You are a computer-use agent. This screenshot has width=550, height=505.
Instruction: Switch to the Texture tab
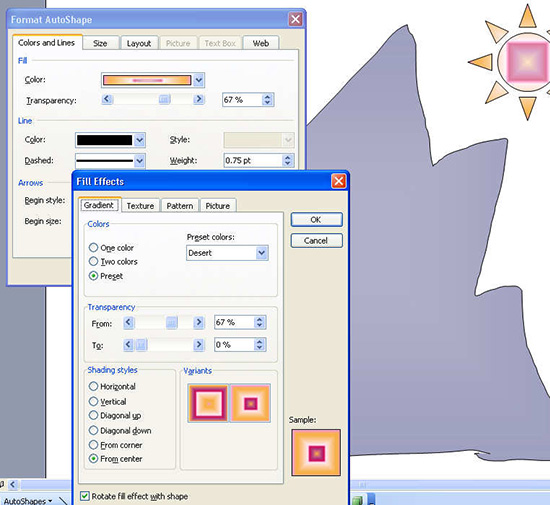coord(140,206)
